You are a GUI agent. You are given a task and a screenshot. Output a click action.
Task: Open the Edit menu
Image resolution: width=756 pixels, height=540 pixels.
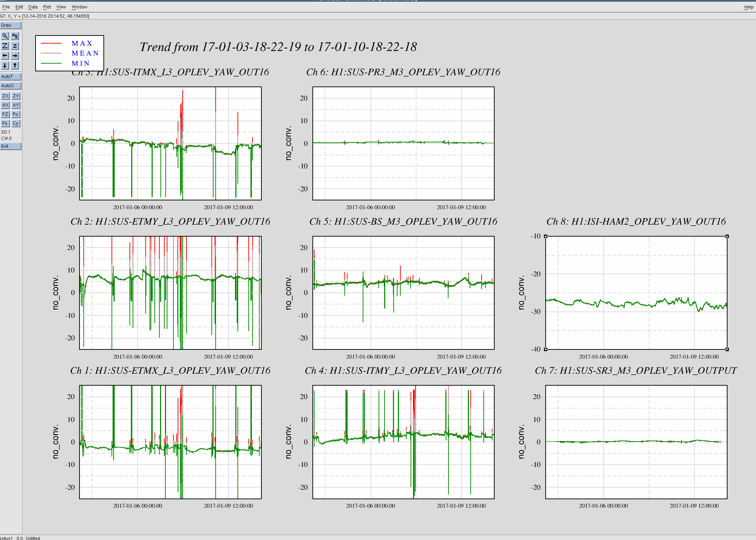click(x=19, y=7)
